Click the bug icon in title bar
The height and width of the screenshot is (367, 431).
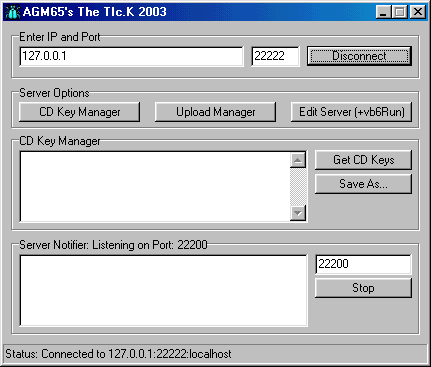click(x=12, y=12)
